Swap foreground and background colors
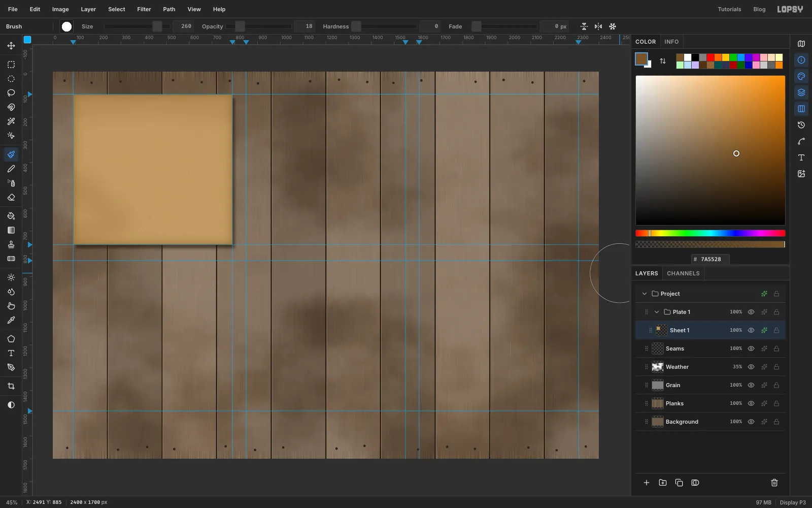 [x=663, y=61]
